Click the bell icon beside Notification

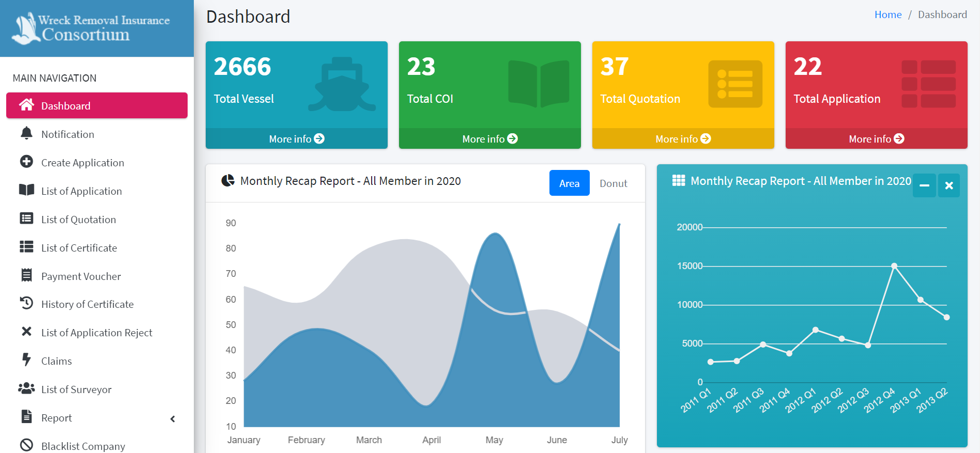(26, 133)
